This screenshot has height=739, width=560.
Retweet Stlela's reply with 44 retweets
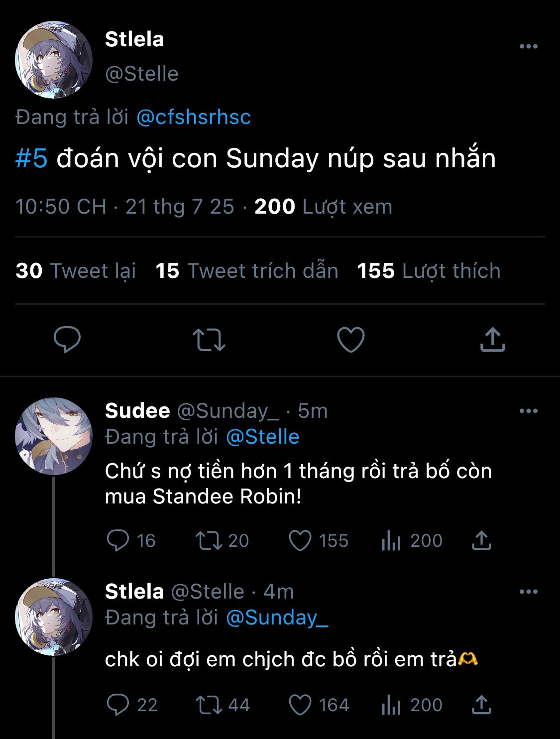tap(209, 705)
